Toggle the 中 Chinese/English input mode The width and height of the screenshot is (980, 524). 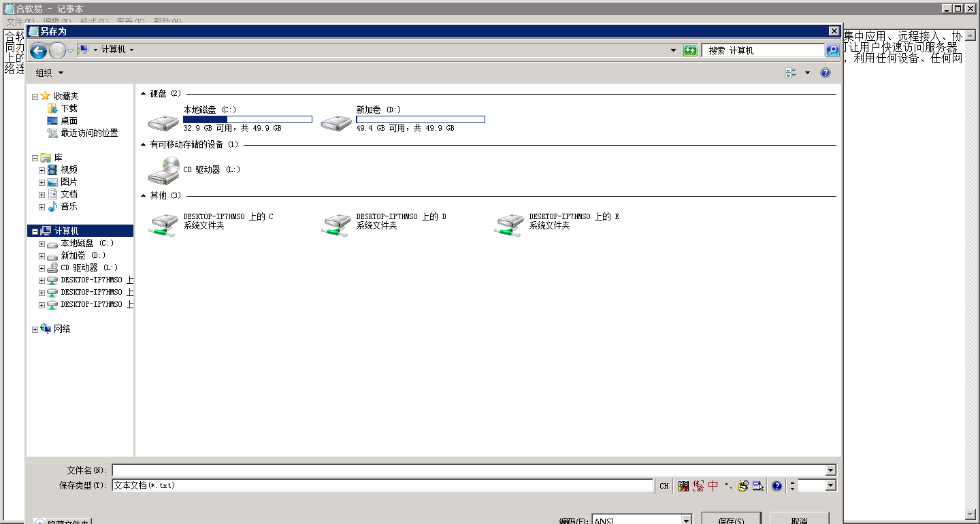coord(713,486)
